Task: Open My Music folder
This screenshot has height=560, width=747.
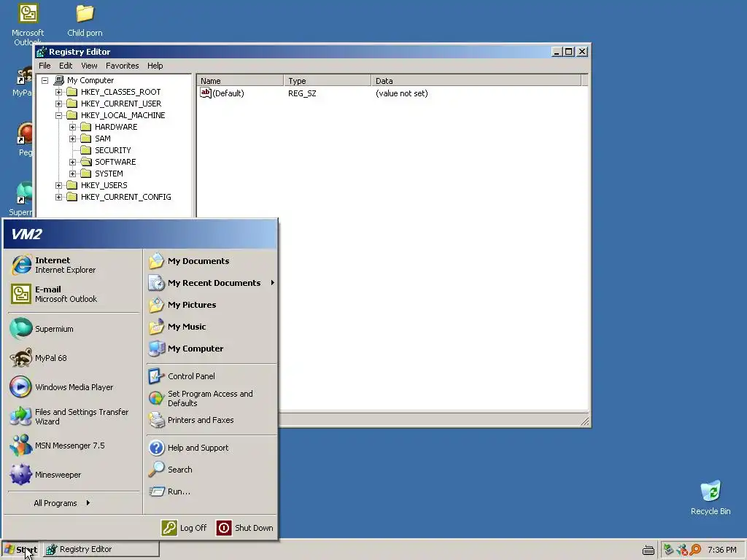Action: tap(211, 327)
